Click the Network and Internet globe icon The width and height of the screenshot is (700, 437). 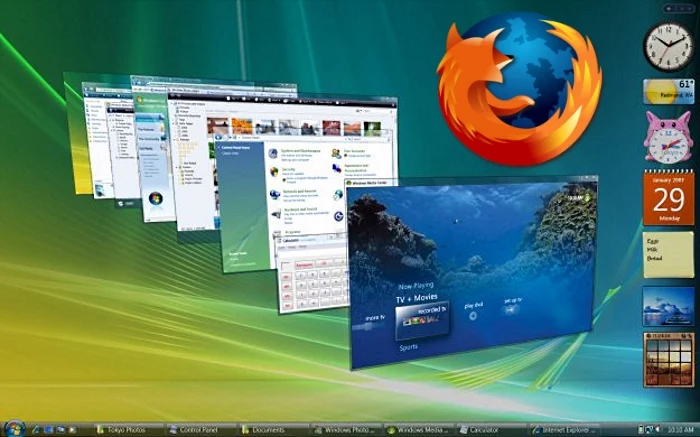(275, 194)
